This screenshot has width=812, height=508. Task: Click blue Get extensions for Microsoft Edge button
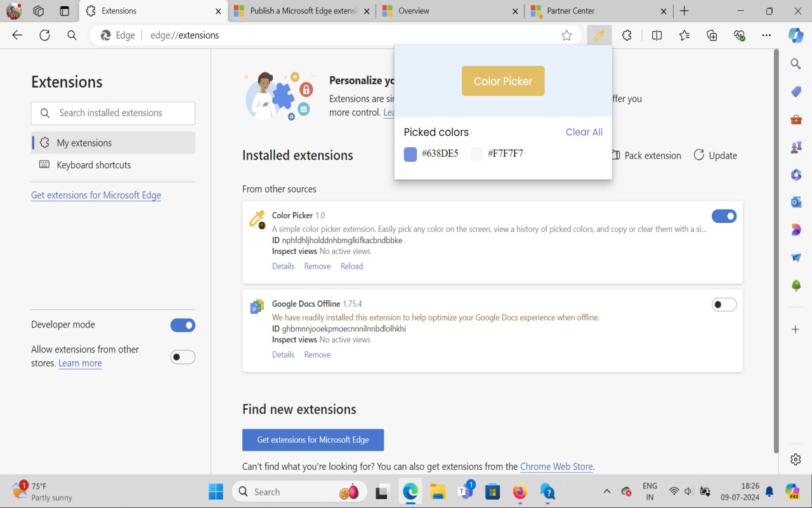point(313,440)
